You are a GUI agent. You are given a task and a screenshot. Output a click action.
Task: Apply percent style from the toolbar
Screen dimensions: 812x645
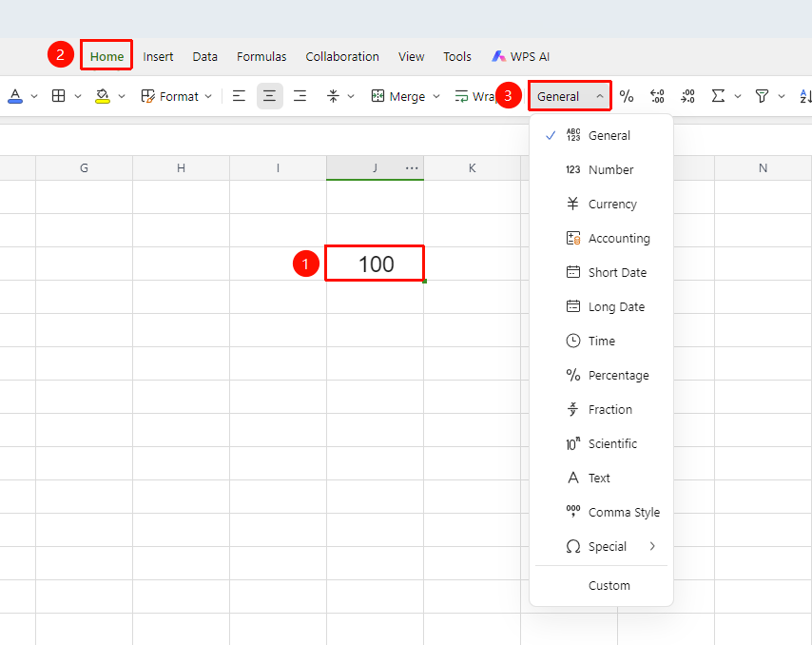[626, 96]
